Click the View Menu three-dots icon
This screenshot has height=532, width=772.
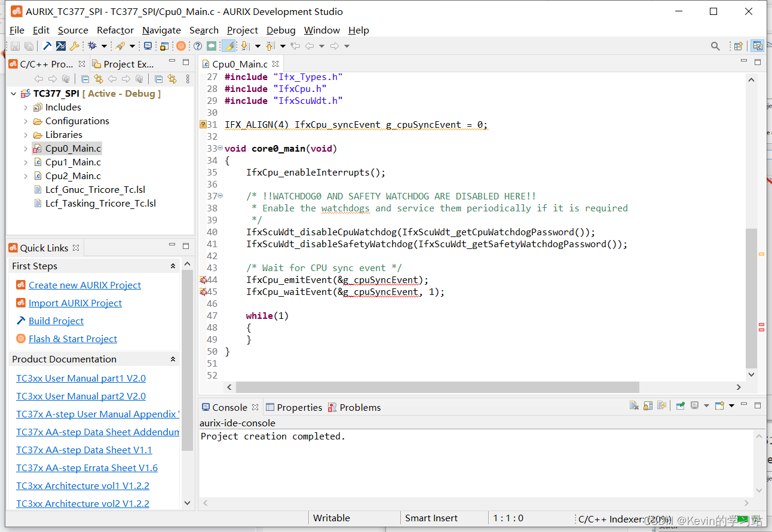tap(188, 79)
